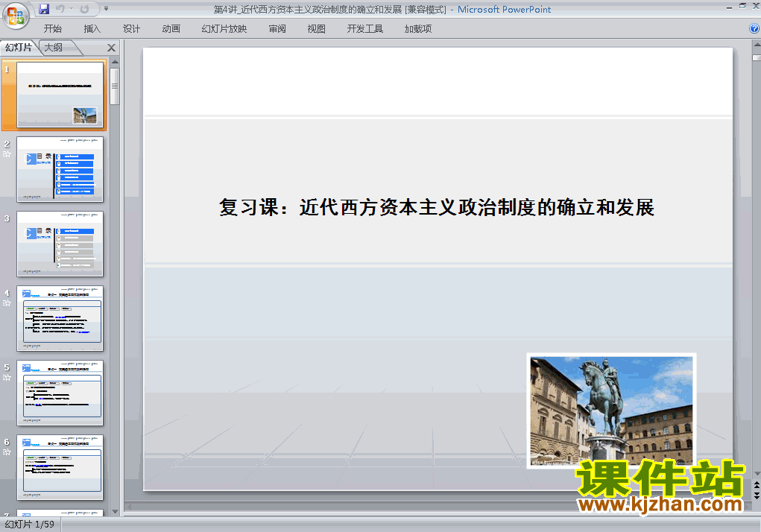Switch to the 幻灯片 pane tab
This screenshot has width=761, height=532.
(x=19, y=48)
